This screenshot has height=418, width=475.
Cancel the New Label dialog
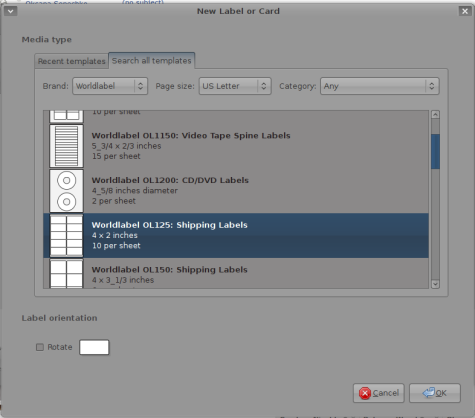(379, 393)
